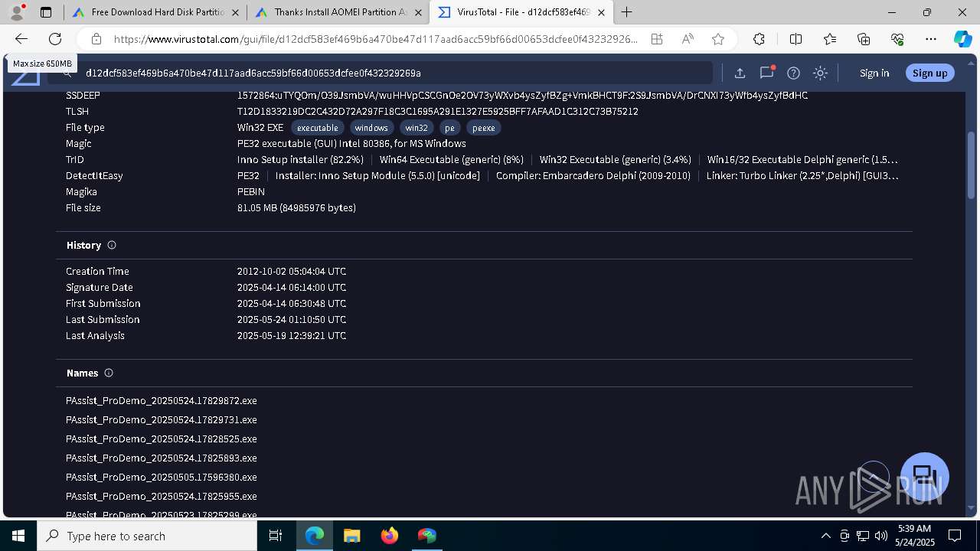Click TLSH hash value
Image resolution: width=980 pixels, height=551 pixels.
point(438,111)
